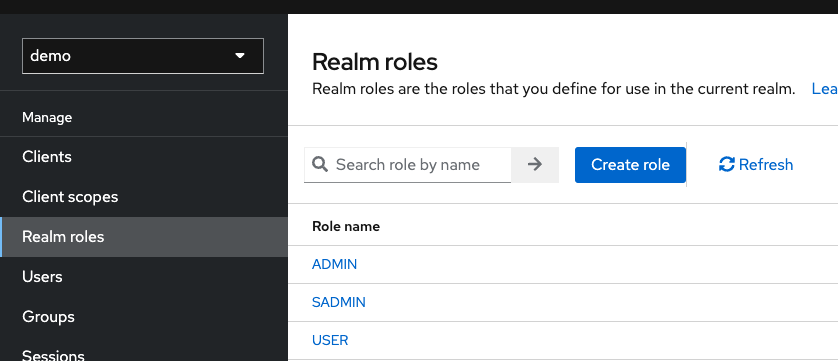Click the caret arrow in realm selector
The image size is (838, 361).
240,56
